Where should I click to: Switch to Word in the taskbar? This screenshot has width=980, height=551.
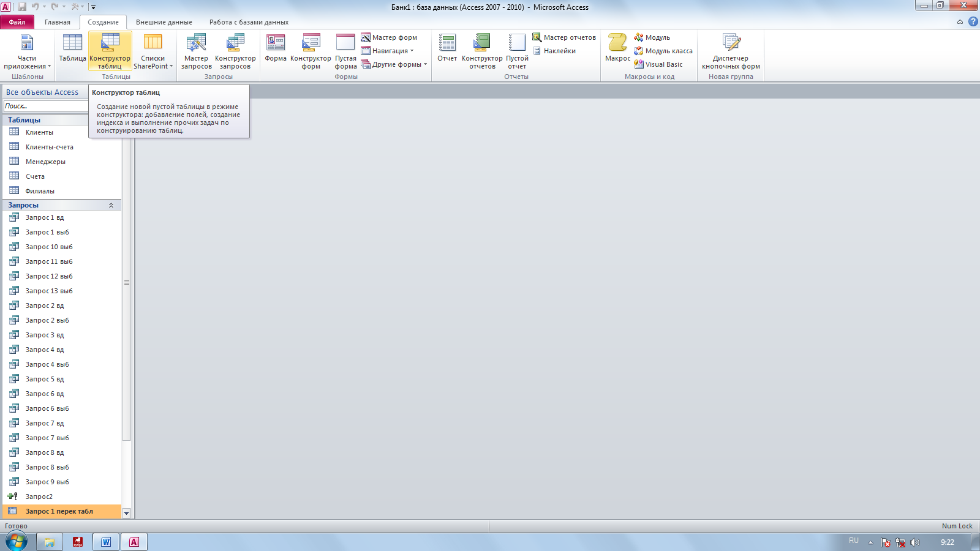106,542
